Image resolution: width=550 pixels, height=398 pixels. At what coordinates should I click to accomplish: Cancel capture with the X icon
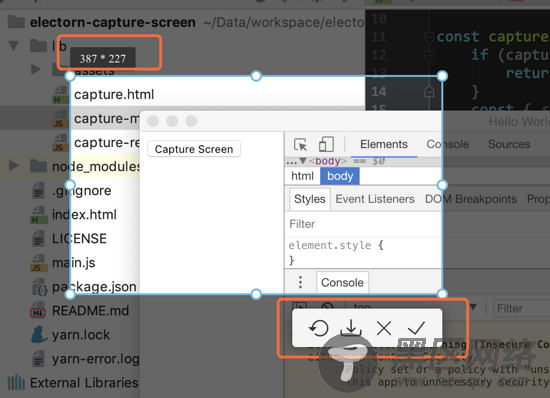(384, 329)
